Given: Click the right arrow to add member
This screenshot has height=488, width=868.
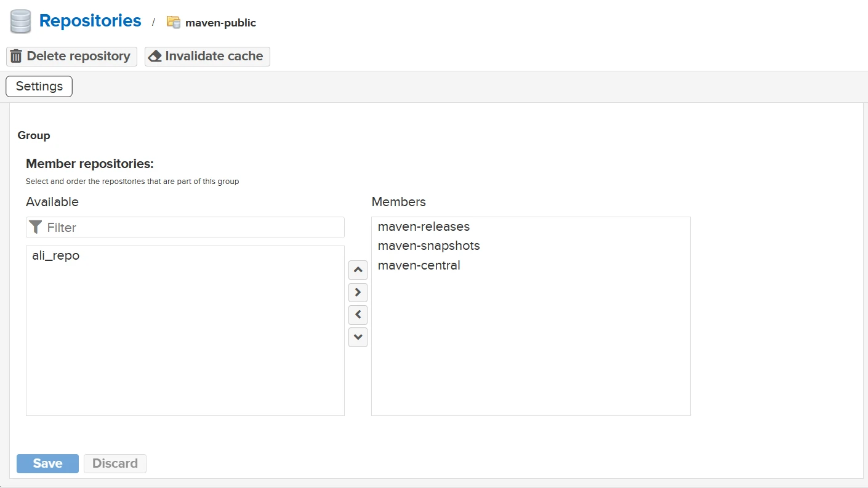Looking at the screenshot, I should (358, 292).
